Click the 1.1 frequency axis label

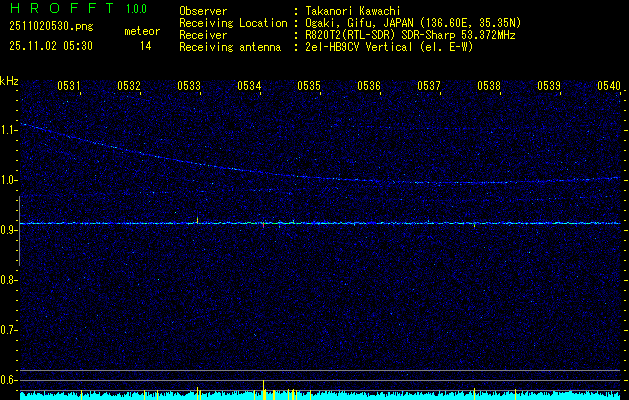(x=9, y=130)
